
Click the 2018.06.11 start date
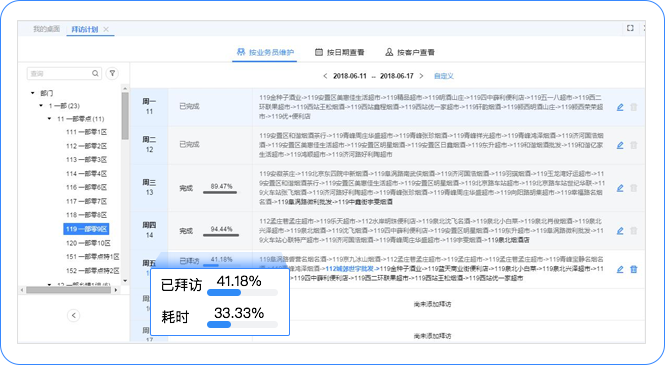pos(349,76)
